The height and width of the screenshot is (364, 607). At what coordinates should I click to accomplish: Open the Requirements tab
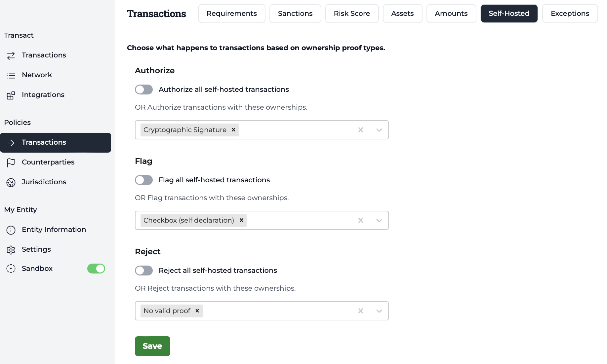232,14
